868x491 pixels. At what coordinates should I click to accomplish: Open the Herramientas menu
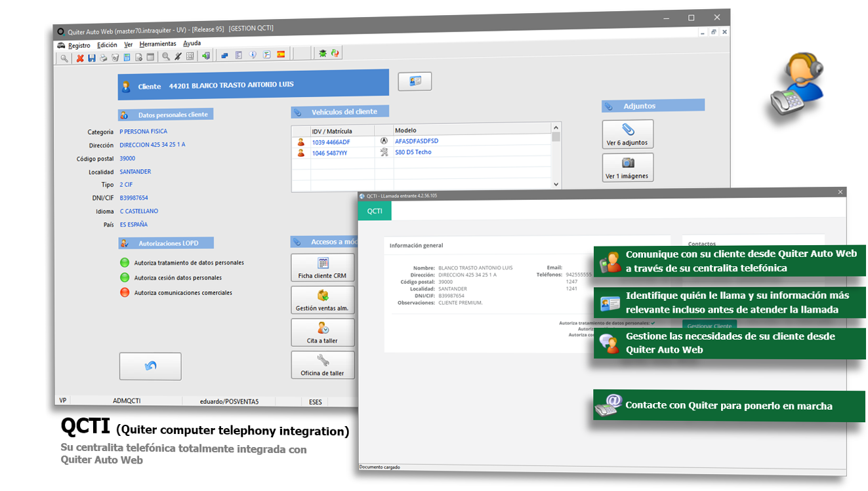pyautogui.click(x=157, y=44)
